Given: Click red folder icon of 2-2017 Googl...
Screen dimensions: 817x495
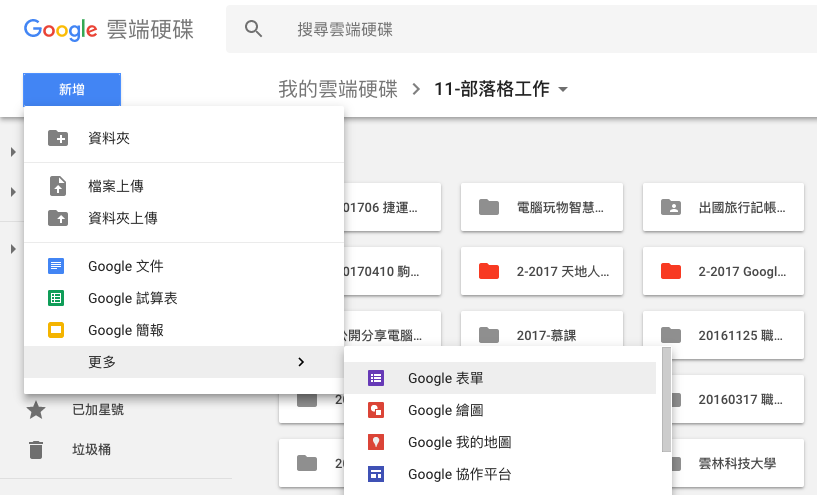Looking at the screenshot, I should pos(671,271).
